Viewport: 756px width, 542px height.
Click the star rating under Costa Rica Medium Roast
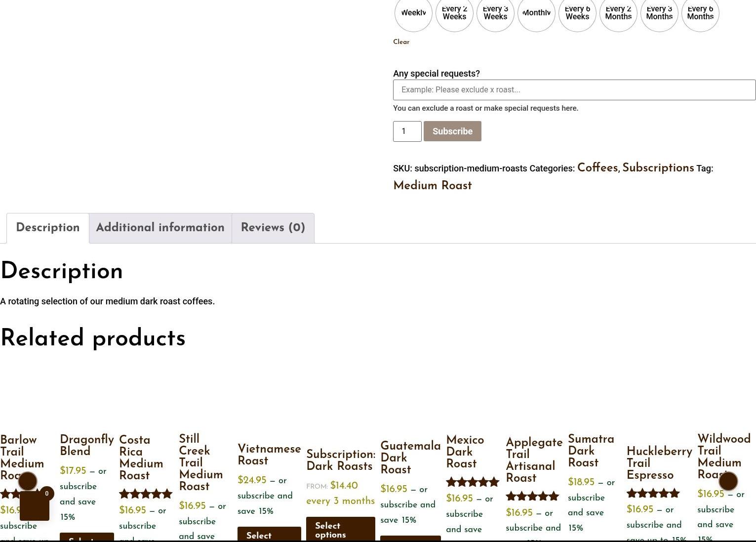146,494
